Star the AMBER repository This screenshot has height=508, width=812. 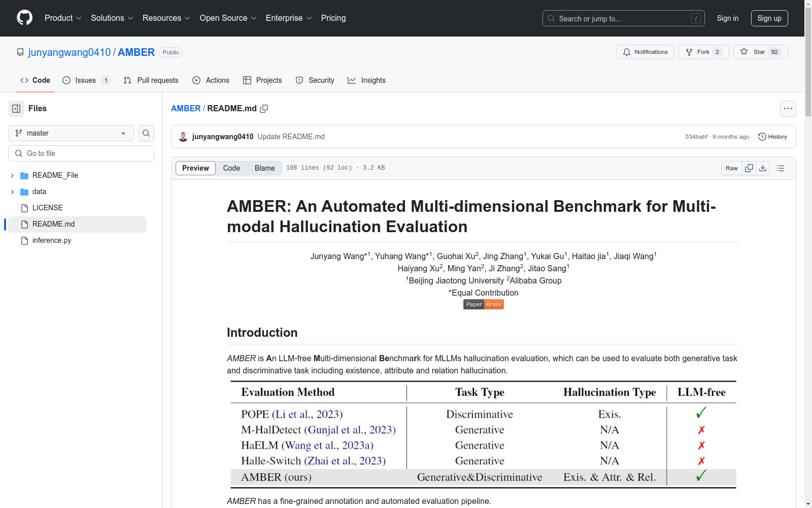(x=760, y=52)
